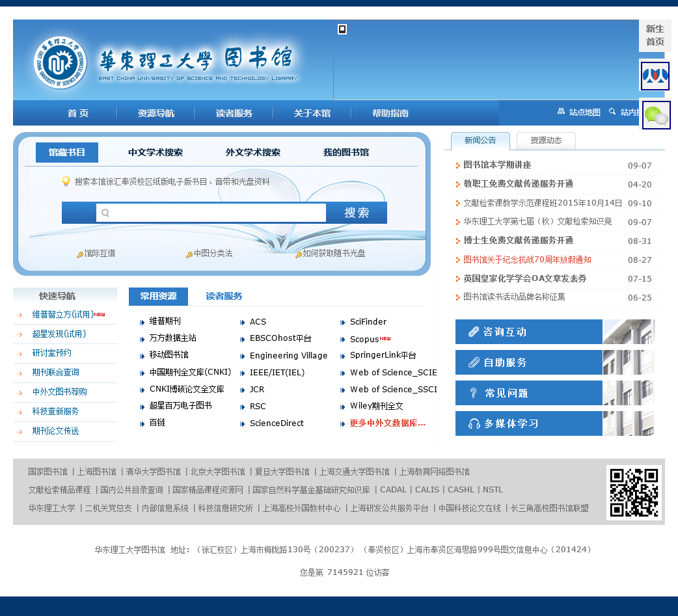Open the Engineering Village database link
Viewport: 678px width, 616px height.
tap(288, 356)
